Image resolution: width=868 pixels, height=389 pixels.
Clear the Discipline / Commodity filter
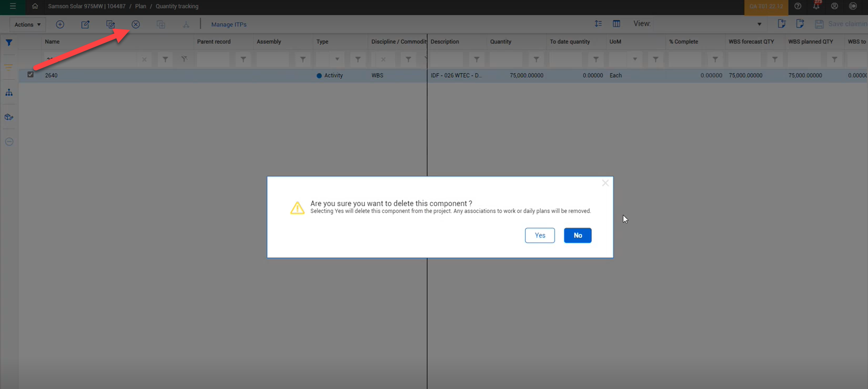click(383, 59)
